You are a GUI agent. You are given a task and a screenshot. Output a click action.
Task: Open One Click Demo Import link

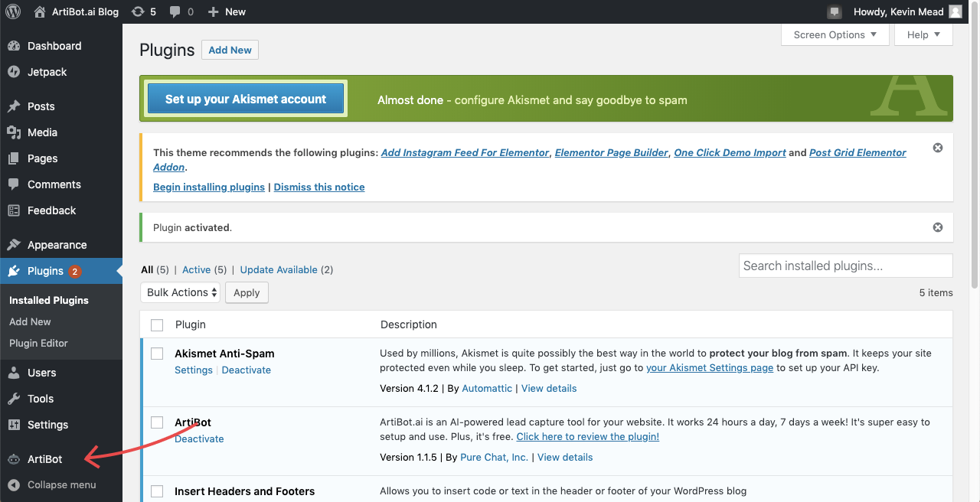730,152
